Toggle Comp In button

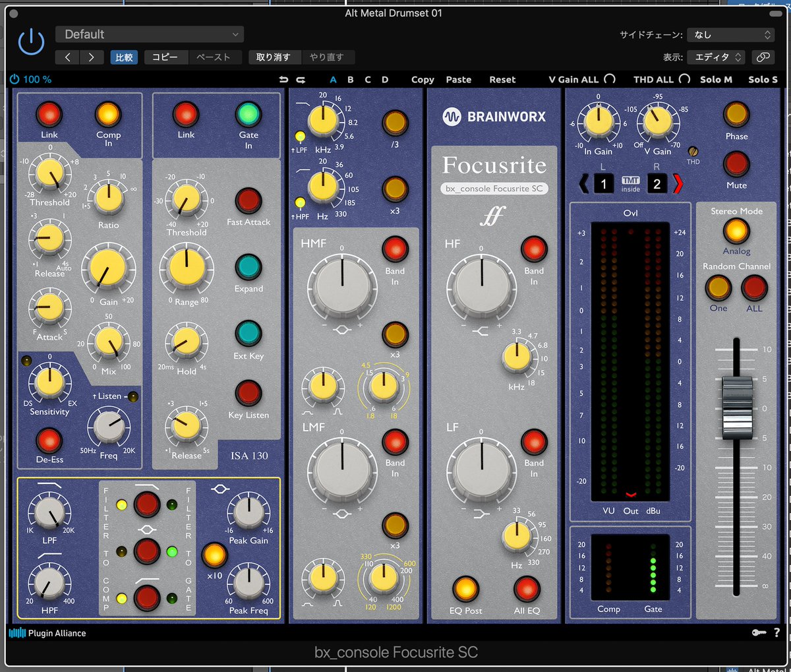click(x=108, y=114)
